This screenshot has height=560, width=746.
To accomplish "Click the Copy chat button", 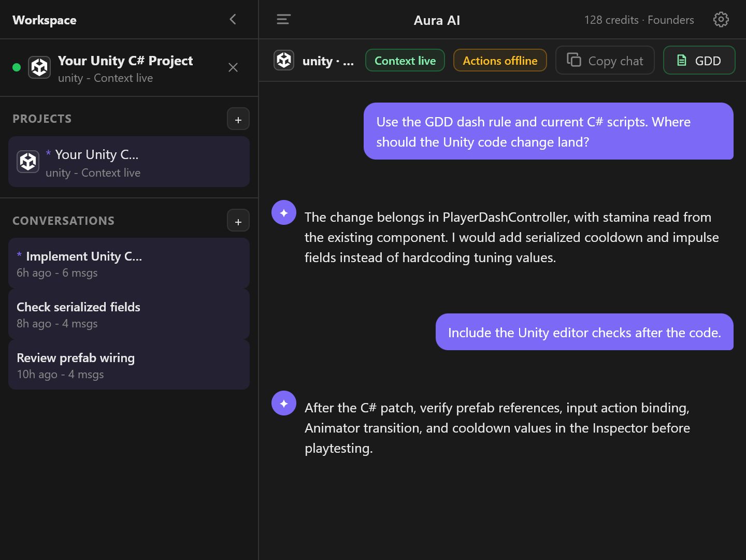I will pos(605,60).
